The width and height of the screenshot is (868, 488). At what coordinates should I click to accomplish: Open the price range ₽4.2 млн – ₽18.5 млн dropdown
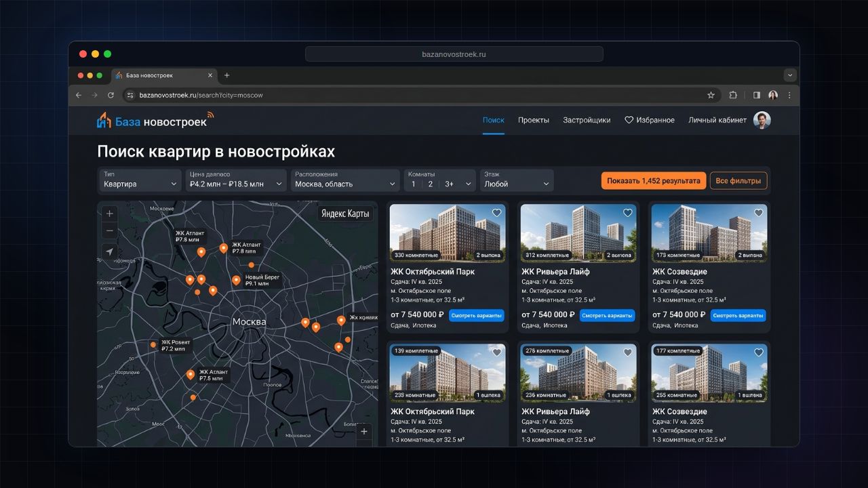pyautogui.click(x=236, y=180)
